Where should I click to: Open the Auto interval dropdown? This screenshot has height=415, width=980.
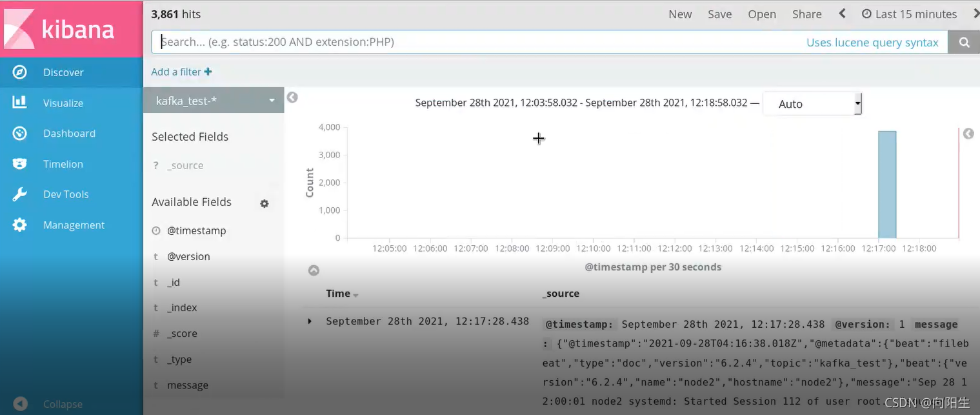click(812, 103)
